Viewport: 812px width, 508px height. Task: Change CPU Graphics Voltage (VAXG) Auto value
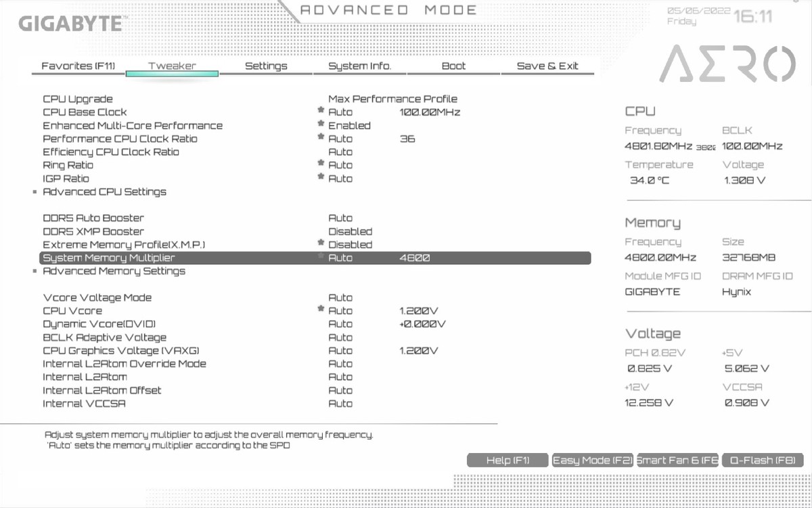pyautogui.click(x=340, y=350)
